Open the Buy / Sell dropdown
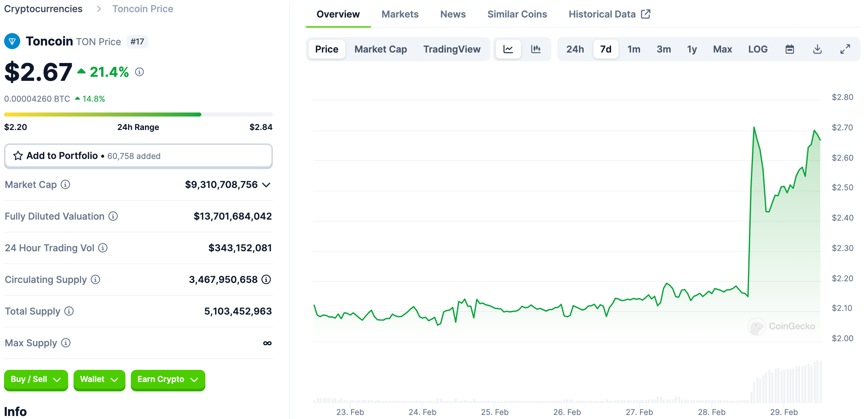 (x=36, y=380)
